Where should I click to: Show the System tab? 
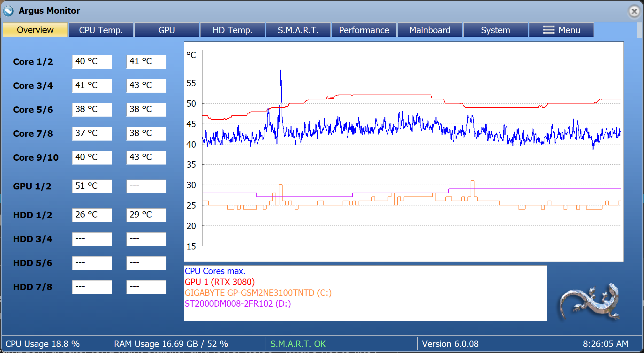point(496,30)
